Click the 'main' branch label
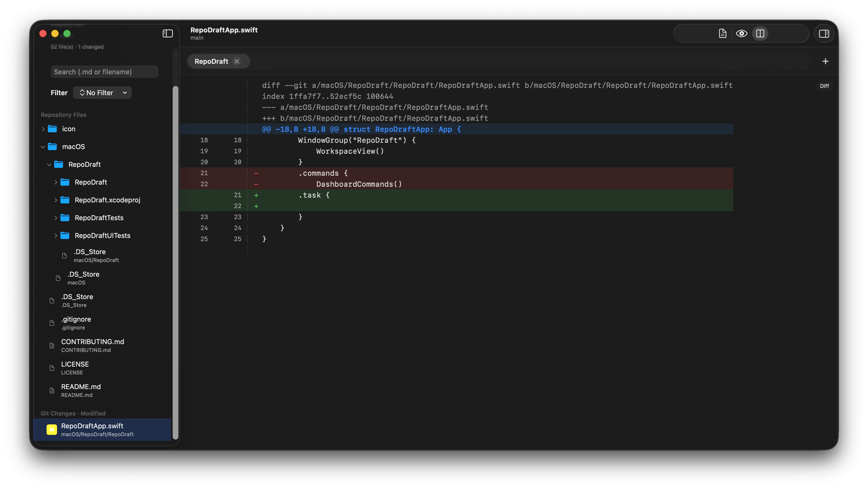The width and height of the screenshot is (868, 489). click(x=197, y=38)
